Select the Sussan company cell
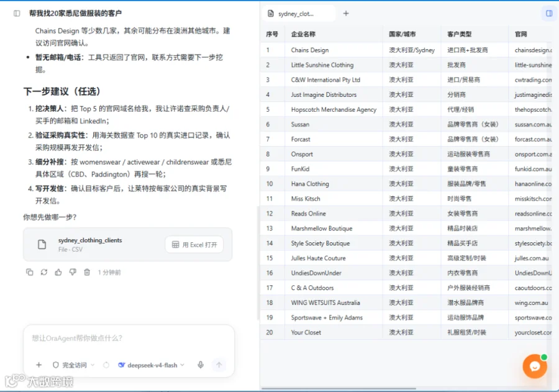 [334, 124]
